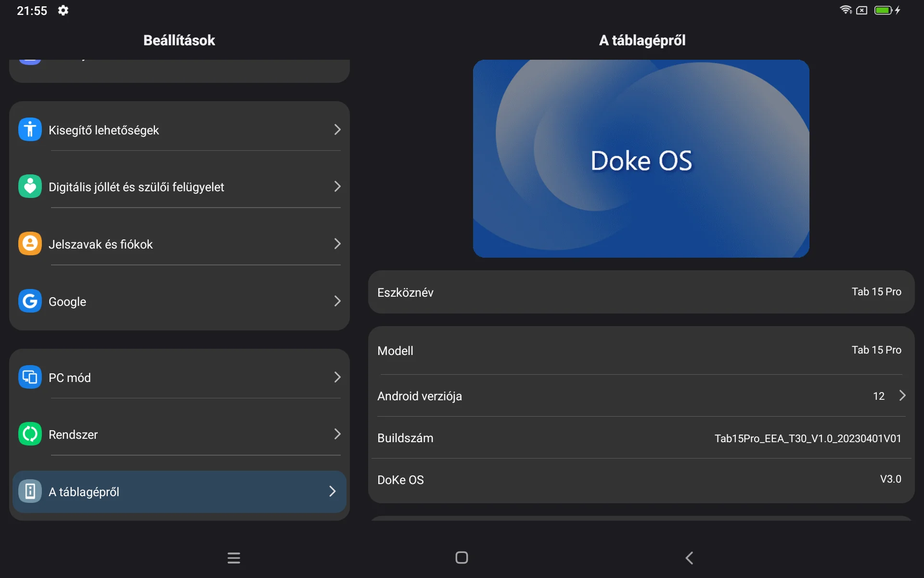Expand chevron beside PC mód
The width and height of the screenshot is (924, 578).
click(337, 377)
